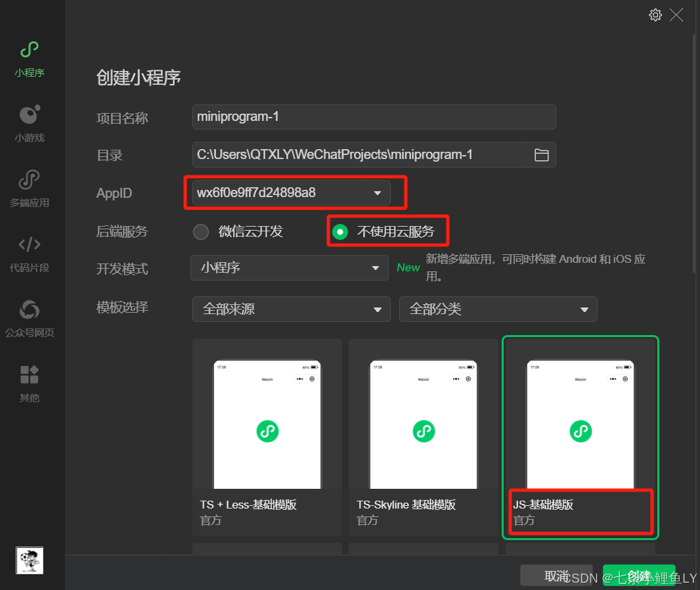The width and height of the screenshot is (700, 590).
Task: Click the green create button
Action: pos(639,576)
